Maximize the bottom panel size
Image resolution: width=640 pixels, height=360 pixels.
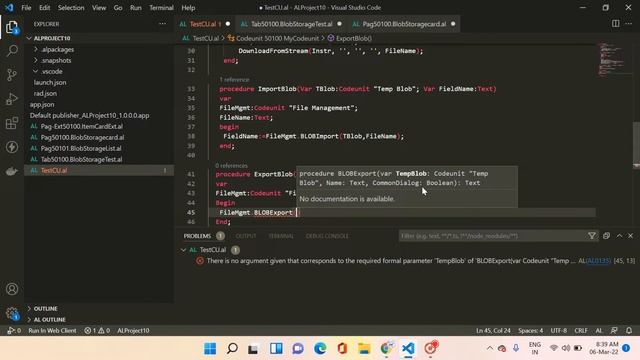pos(620,236)
